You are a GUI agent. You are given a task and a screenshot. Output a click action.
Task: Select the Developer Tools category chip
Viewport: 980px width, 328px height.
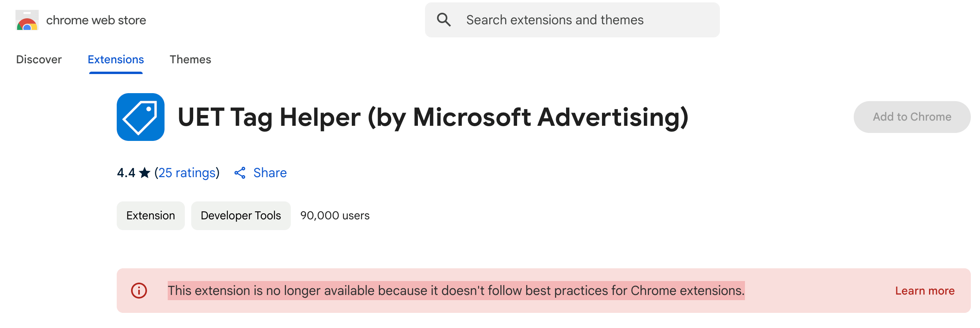pos(241,215)
